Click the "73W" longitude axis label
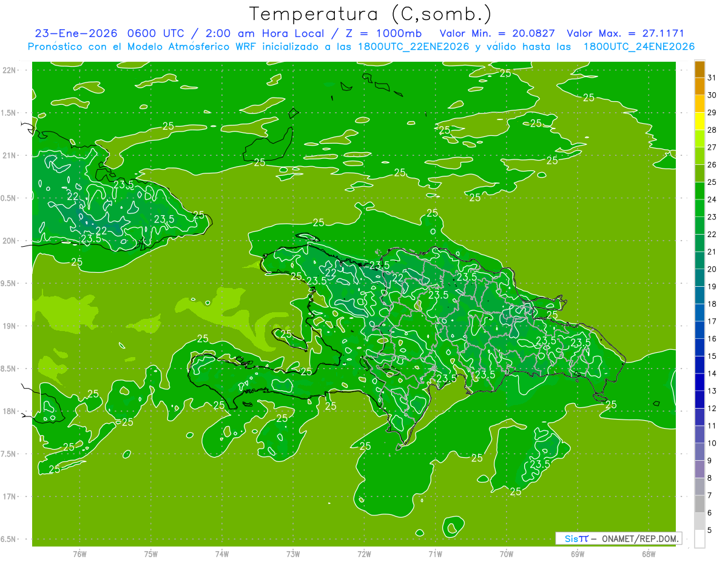The image size is (728, 562). point(293,554)
